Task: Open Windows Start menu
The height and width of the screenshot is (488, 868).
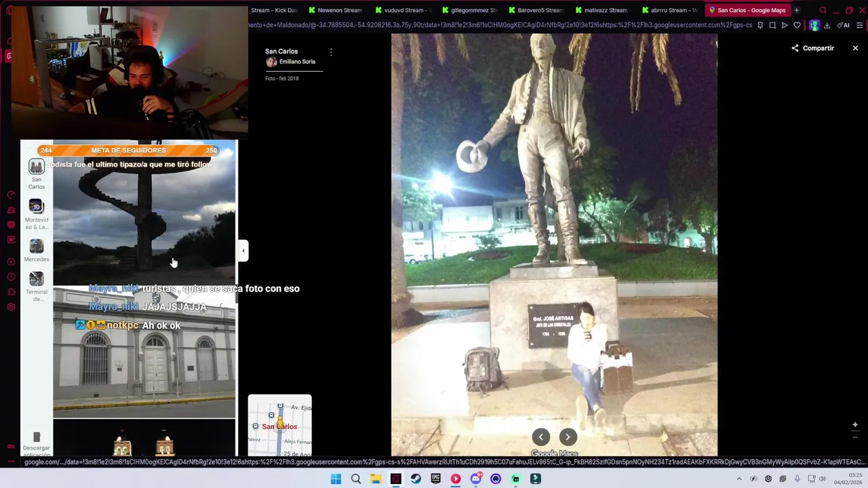Action: [x=336, y=479]
